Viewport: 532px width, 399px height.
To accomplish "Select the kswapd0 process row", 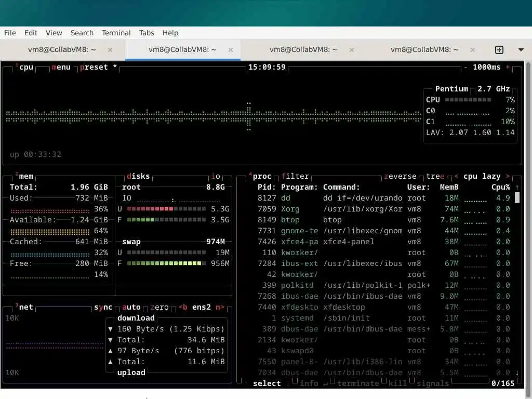I will coord(383,351).
